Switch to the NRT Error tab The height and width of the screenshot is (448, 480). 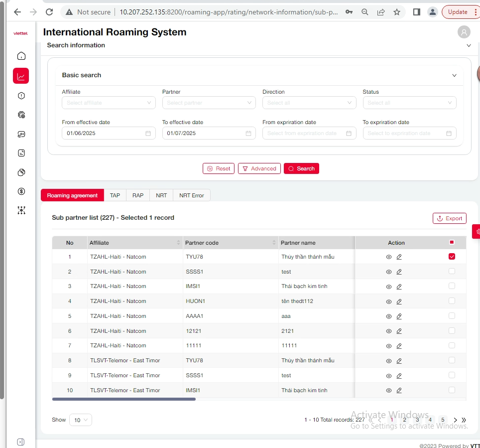point(192,195)
